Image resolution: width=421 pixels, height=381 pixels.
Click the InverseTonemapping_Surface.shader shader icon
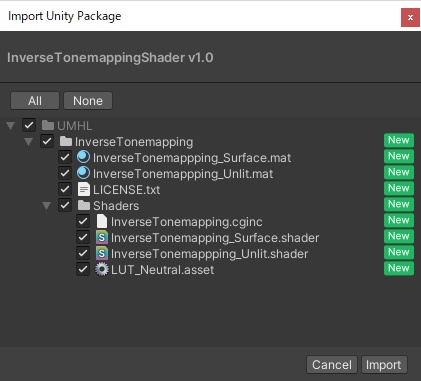pyautogui.click(x=102, y=237)
